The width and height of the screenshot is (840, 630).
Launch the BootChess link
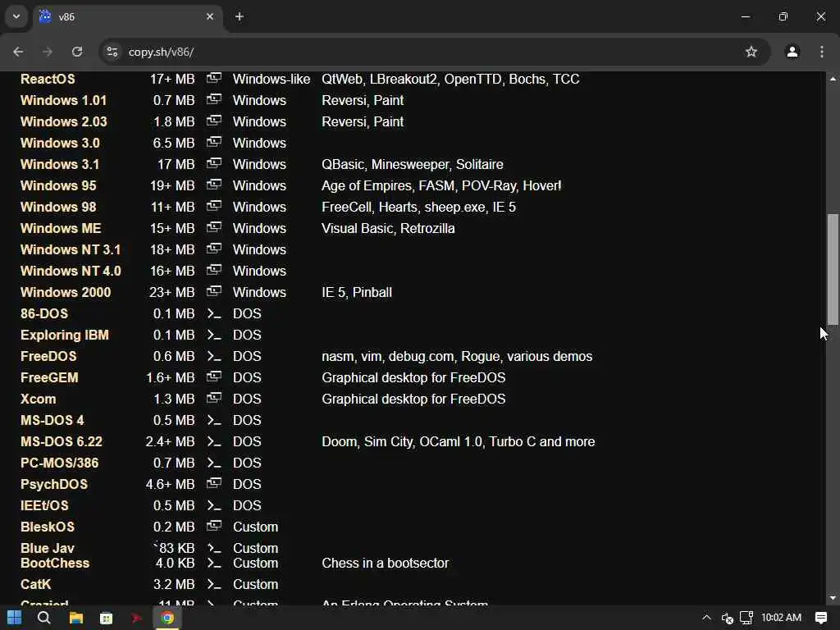click(x=55, y=564)
